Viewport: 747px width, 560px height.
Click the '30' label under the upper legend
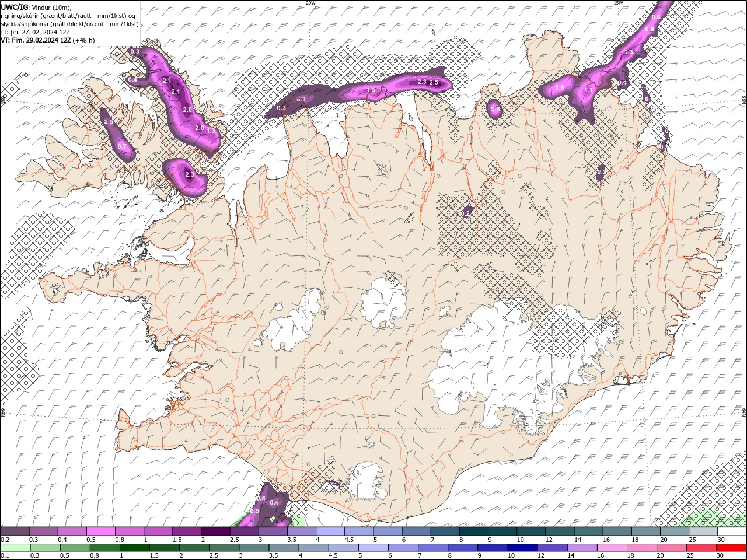[x=721, y=540]
